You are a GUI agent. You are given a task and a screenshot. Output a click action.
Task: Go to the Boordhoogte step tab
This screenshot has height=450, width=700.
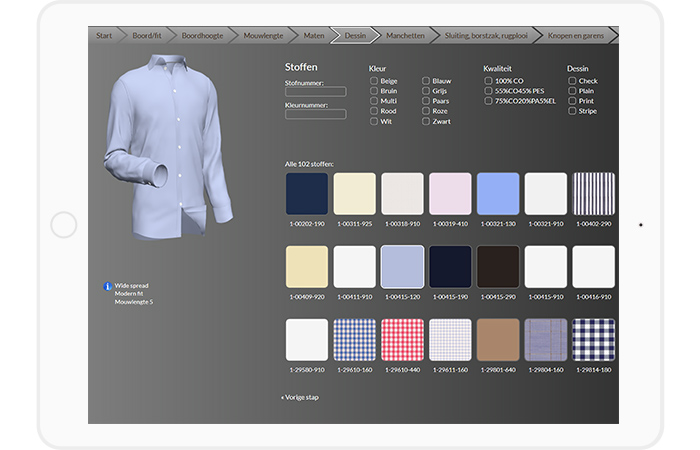pos(204,35)
